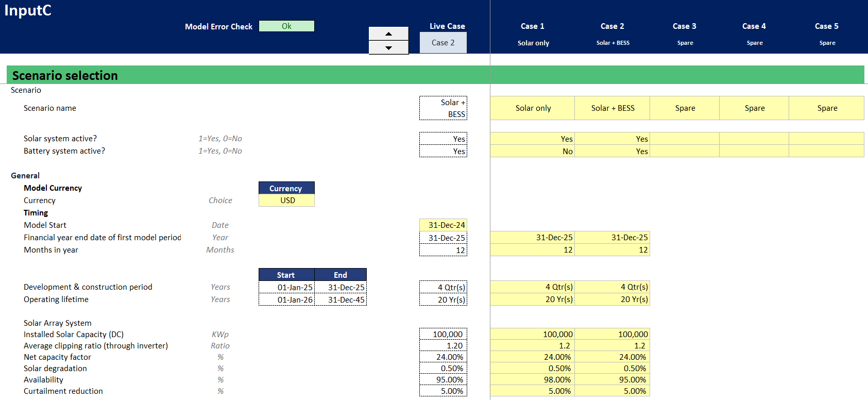Image resolution: width=868 pixels, height=400 pixels.
Task: Select the Case 5 column header
Action: [826, 26]
